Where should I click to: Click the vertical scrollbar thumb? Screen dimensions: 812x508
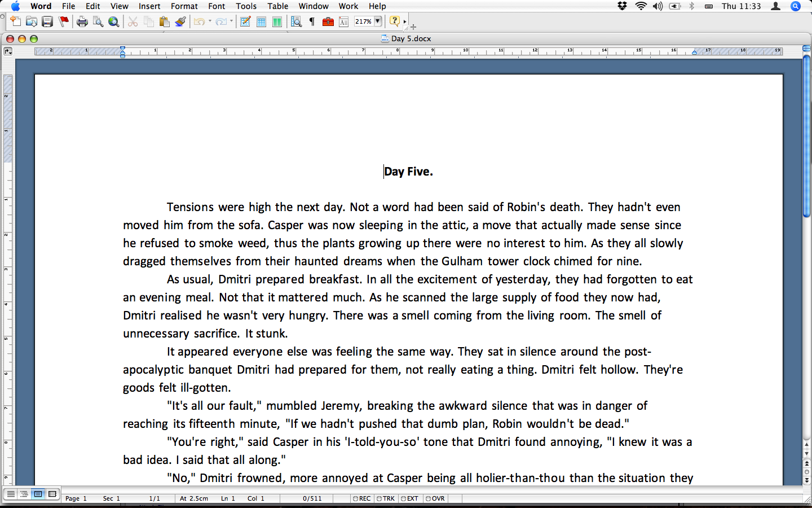(807, 137)
